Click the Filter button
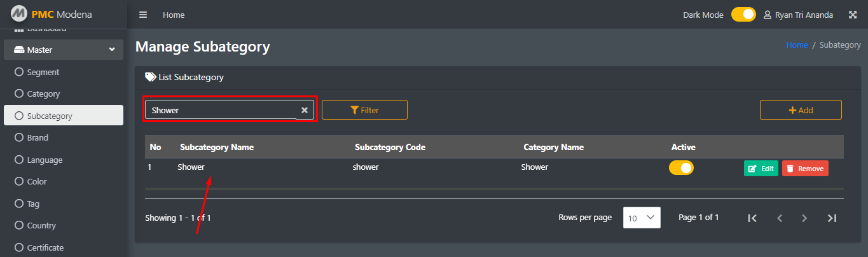Viewport: 868px width, 257px height. pos(364,110)
